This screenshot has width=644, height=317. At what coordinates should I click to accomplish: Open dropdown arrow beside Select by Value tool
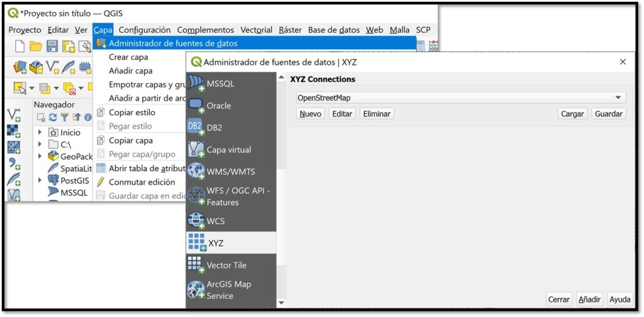click(x=56, y=88)
